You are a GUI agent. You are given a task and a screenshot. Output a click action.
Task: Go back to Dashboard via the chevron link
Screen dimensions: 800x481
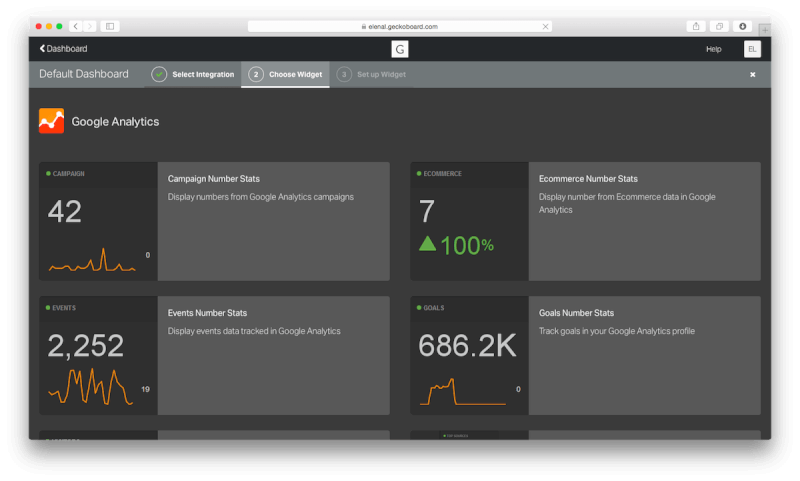(63, 49)
